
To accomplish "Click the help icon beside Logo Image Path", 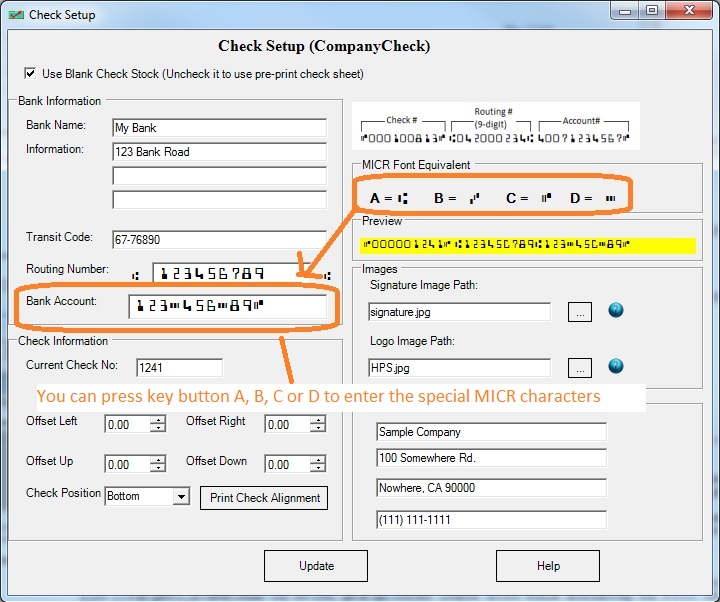I will tap(616, 368).
